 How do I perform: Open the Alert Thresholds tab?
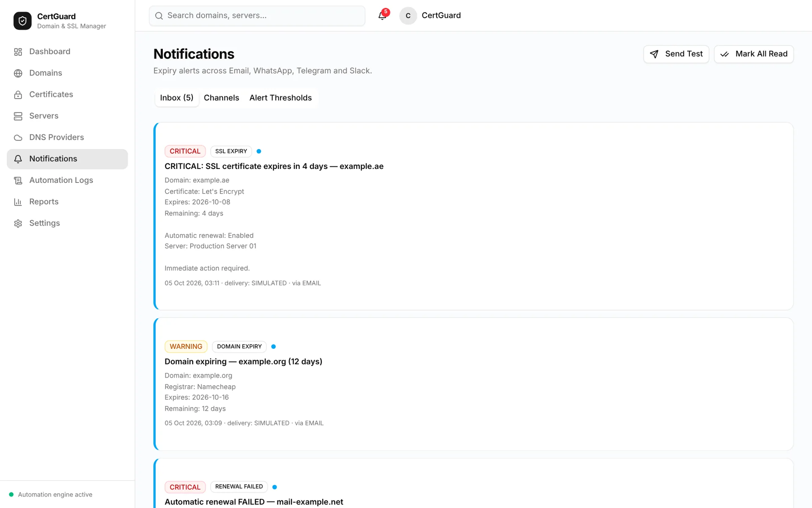point(280,98)
